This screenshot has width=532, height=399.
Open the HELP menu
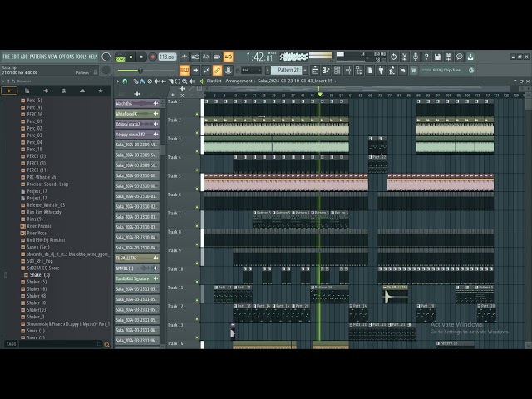pyautogui.click(x=93, y=57)
